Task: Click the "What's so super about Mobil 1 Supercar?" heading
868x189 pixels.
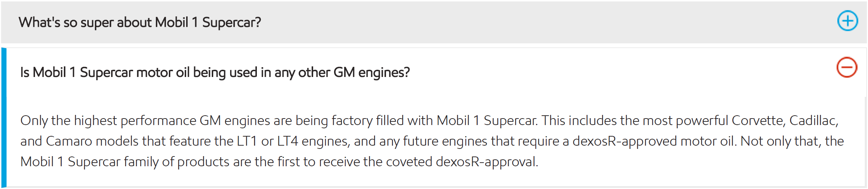Action: tap(140, 22)
